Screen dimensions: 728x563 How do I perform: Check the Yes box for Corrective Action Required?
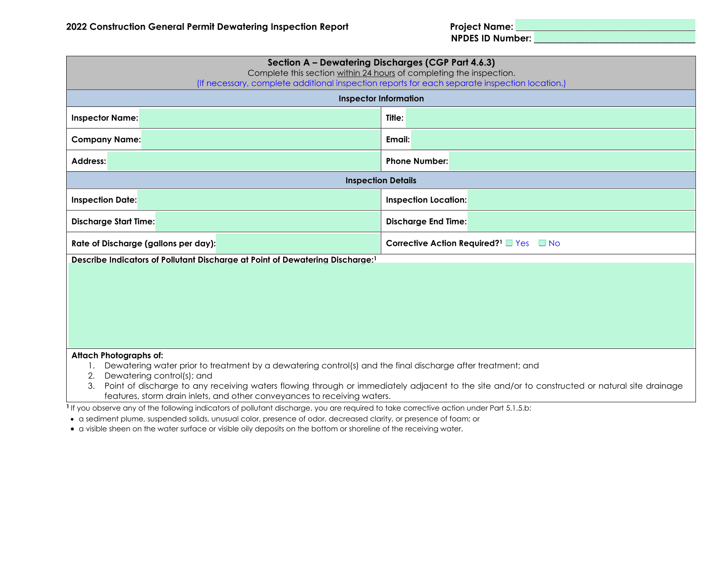(509, 243)
